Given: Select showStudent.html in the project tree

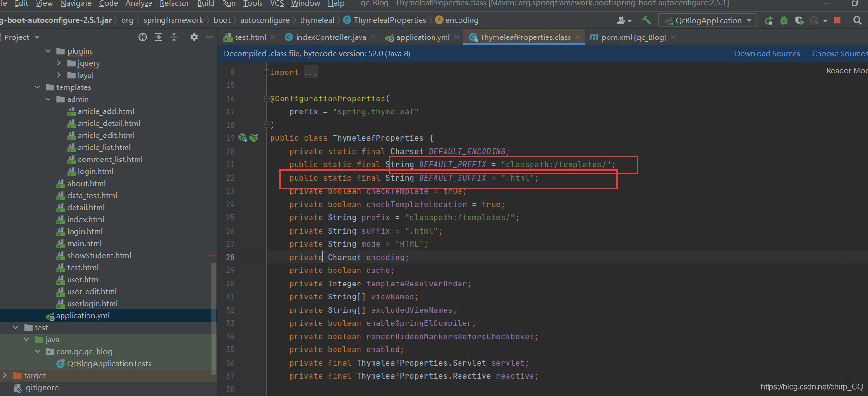Looking at the screenshot, I should [x=99, y=255].
